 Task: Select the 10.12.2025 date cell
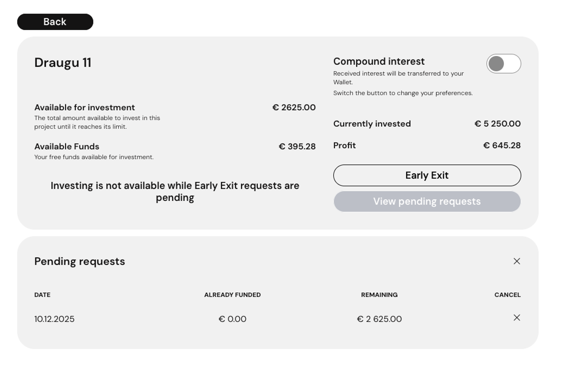(54, 319)
